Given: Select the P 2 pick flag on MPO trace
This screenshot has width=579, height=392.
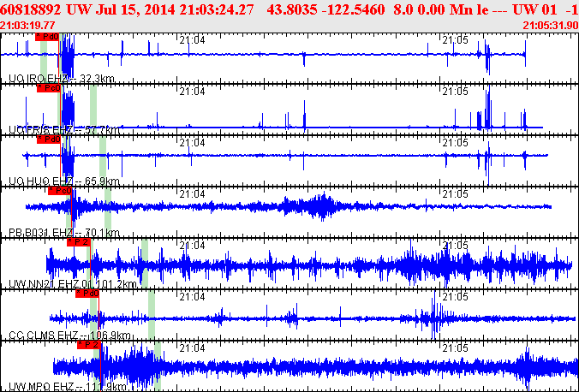Looking at the screenshot, I should pyautogui.click(x=89, y=344).
